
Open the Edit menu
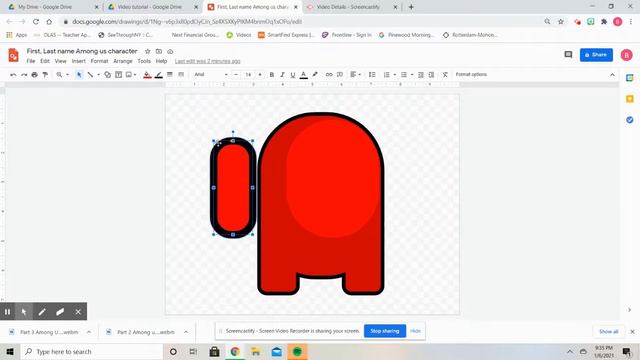point(45,61)
